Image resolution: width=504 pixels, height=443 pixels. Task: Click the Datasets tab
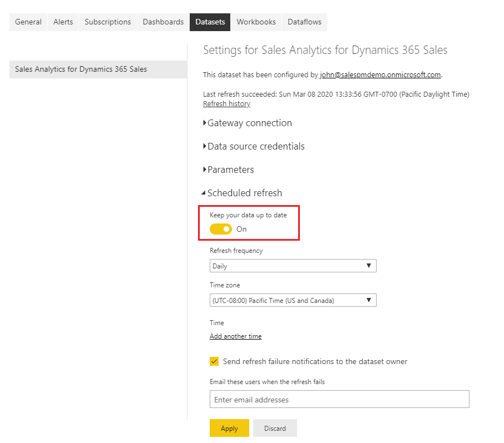point(210,22)
